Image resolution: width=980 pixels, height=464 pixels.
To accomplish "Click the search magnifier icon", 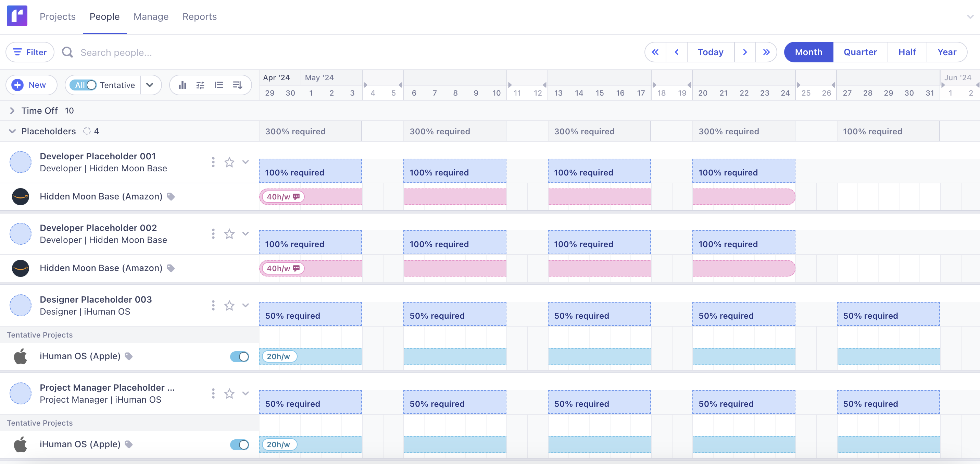I will coord(67,52).
